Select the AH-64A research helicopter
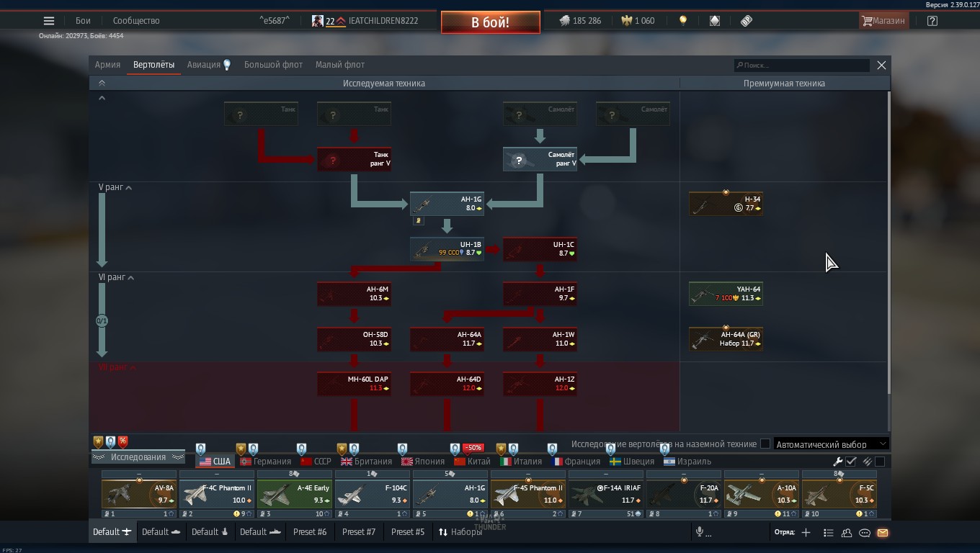Screen dimensions: 980x553 447,339
